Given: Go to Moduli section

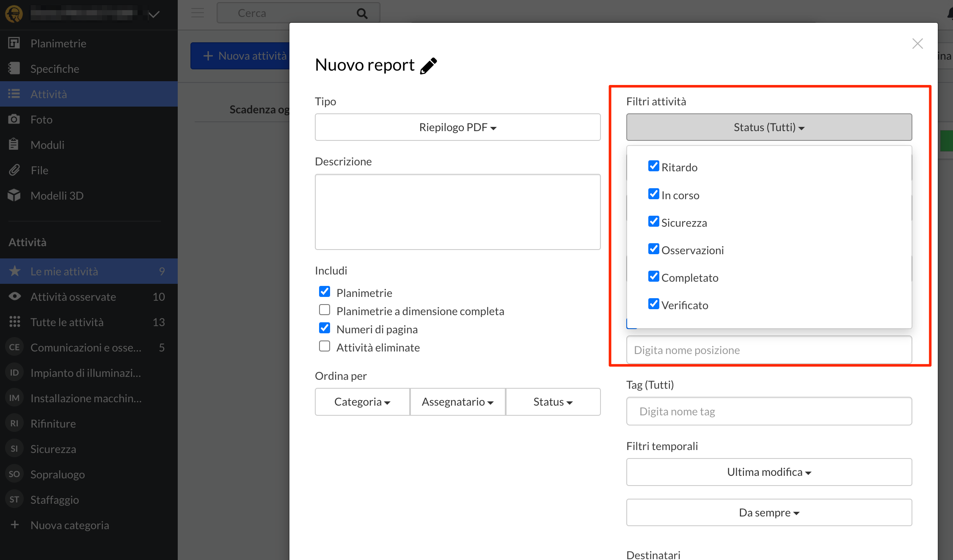Looking at the screenshot, I should pyautogui.click(x=89, y=145).
